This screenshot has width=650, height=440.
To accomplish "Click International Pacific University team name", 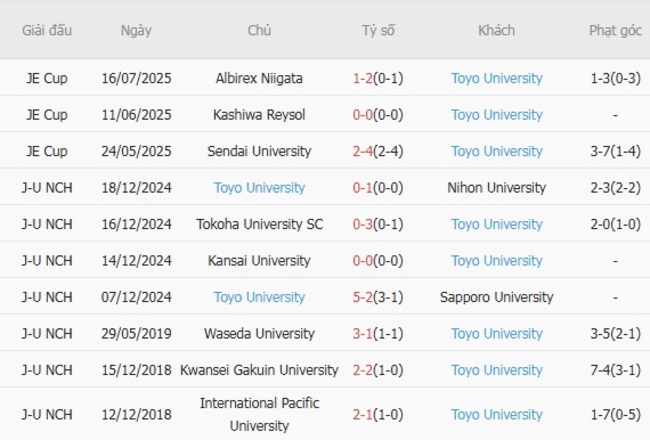I will click(x=259, y=414).
